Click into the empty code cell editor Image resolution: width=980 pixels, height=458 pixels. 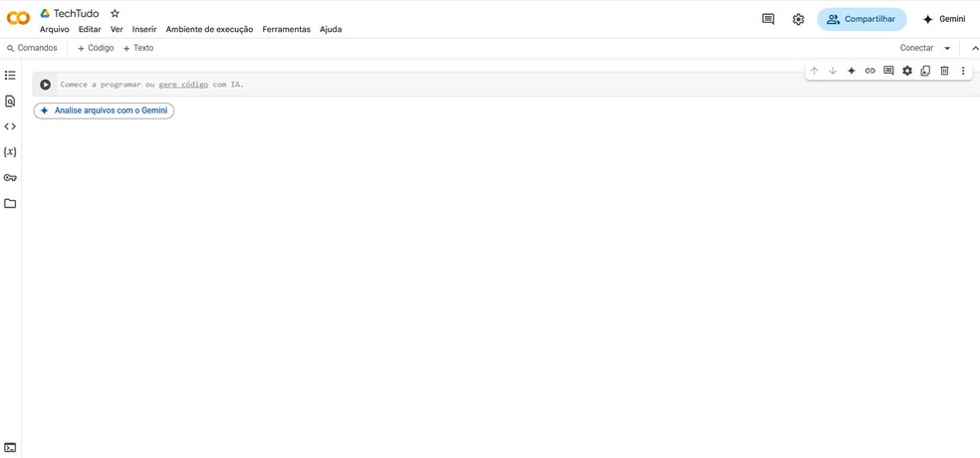pos(517,85)
